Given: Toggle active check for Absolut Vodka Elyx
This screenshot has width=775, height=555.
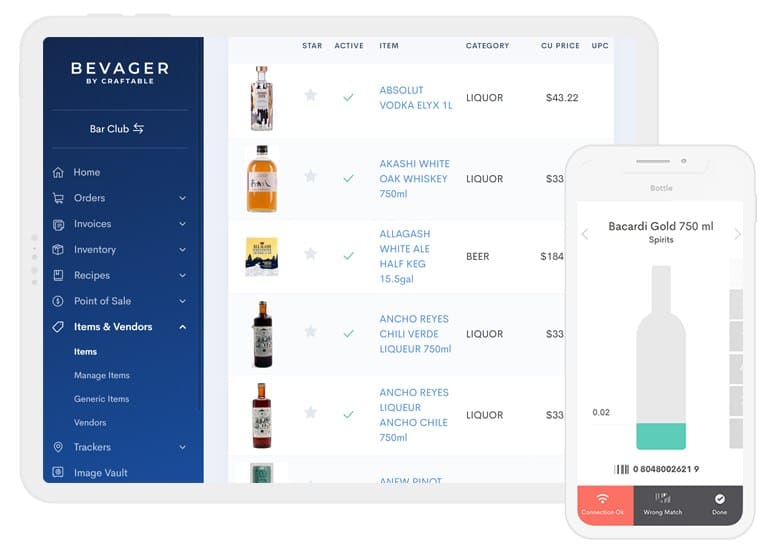Looking at the screenshot, I should click(x=348, y=97).
